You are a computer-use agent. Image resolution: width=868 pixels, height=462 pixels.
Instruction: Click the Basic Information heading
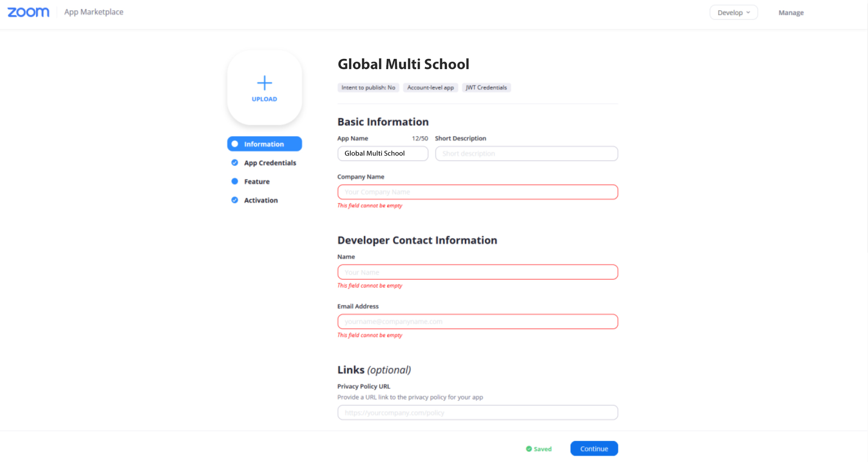[x=383, y=122]
